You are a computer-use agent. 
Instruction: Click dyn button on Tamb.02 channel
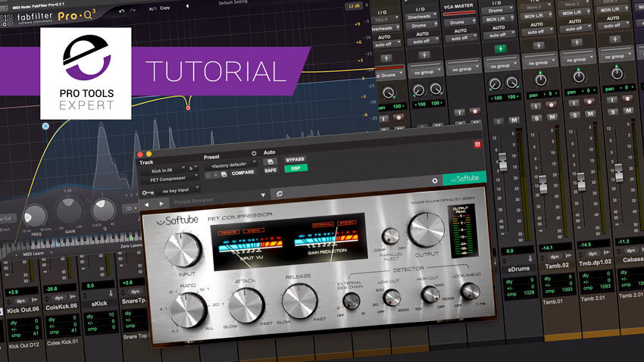pyautogui.click(x=555, y=257)
